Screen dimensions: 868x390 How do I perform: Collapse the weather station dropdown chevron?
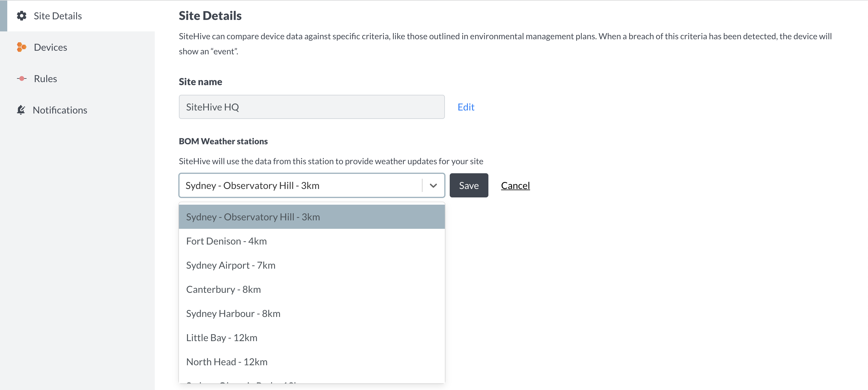coord(433,185)
